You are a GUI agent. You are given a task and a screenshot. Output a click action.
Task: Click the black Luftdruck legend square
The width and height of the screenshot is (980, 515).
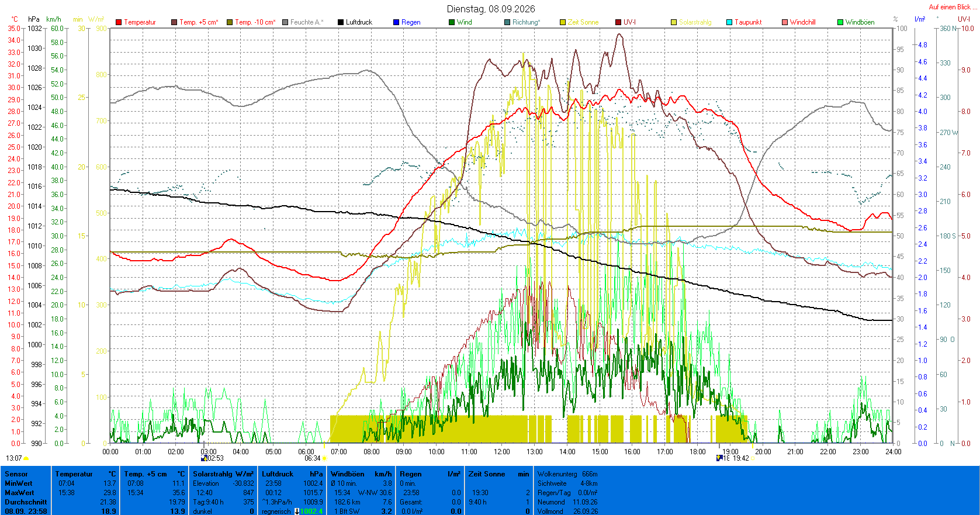click(x=341, y=22)
